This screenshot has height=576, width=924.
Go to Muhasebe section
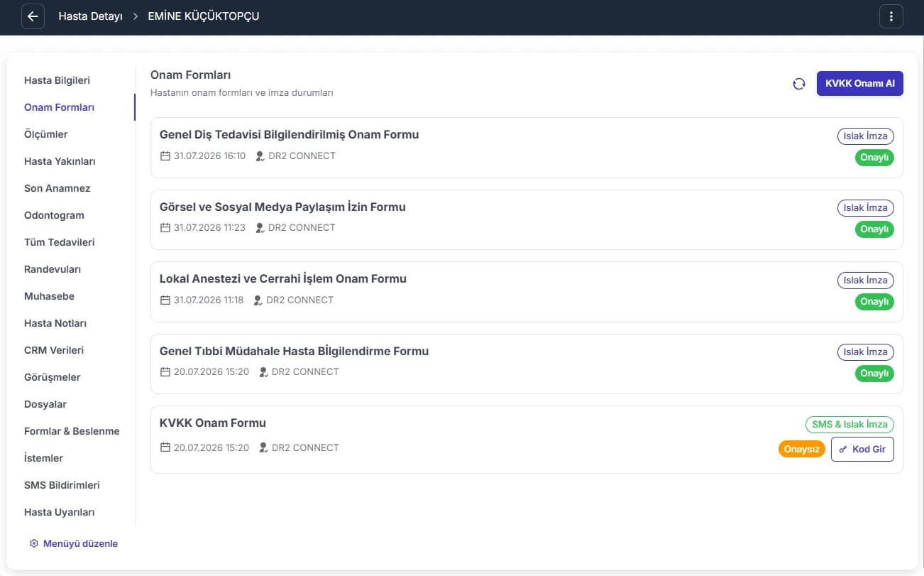(x=49, y=296)
